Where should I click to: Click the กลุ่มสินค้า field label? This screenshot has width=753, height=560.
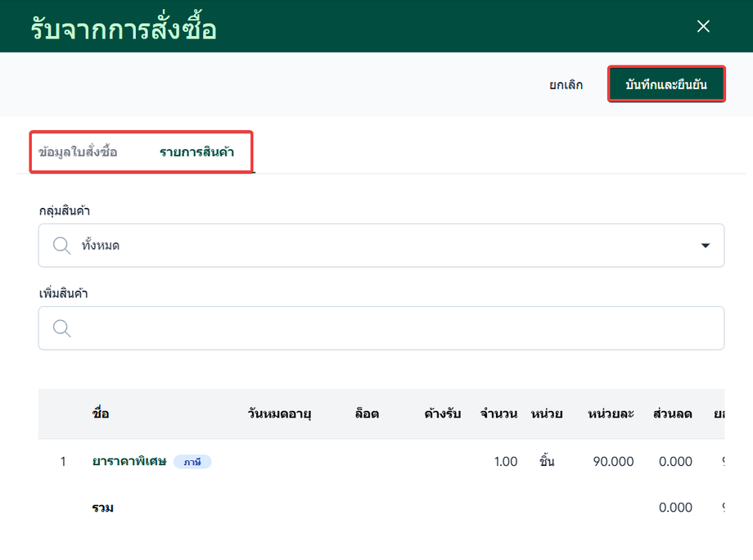[65, 211]
